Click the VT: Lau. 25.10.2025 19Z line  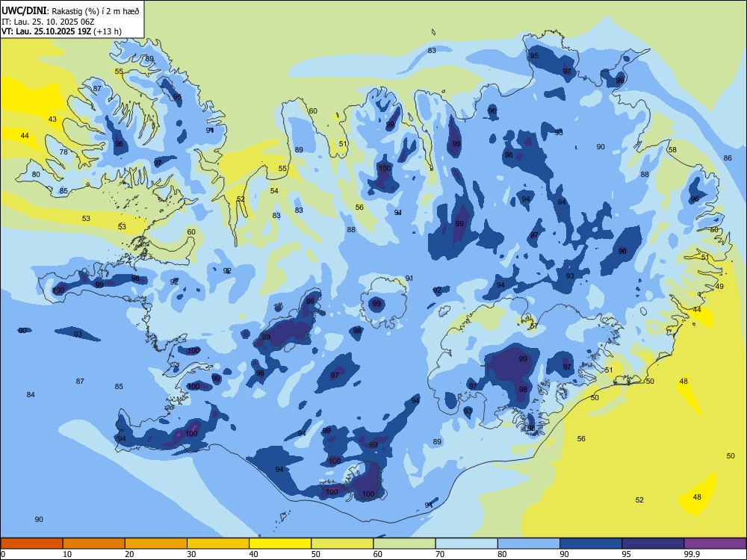46,31
